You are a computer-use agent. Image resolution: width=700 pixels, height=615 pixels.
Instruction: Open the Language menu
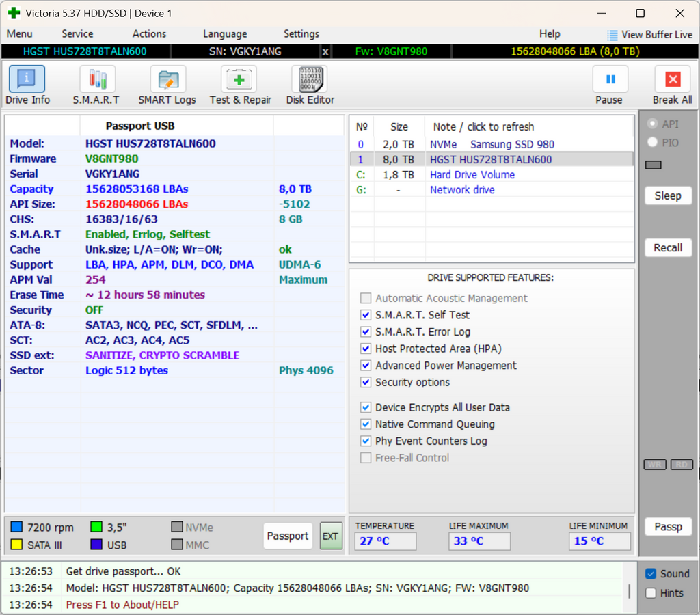[x=224, y=34]
